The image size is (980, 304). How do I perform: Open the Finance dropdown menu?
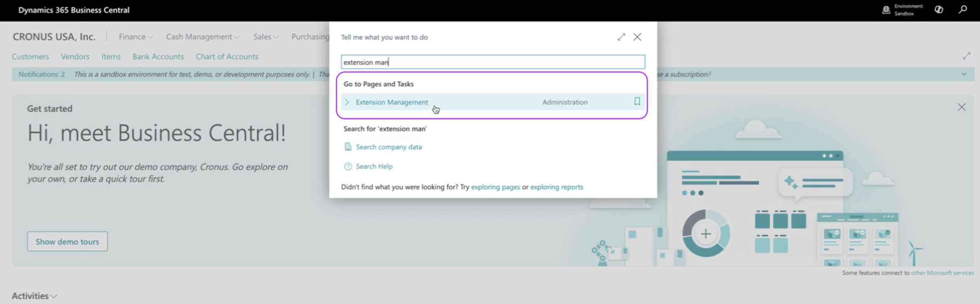click(x=135, y=37)
